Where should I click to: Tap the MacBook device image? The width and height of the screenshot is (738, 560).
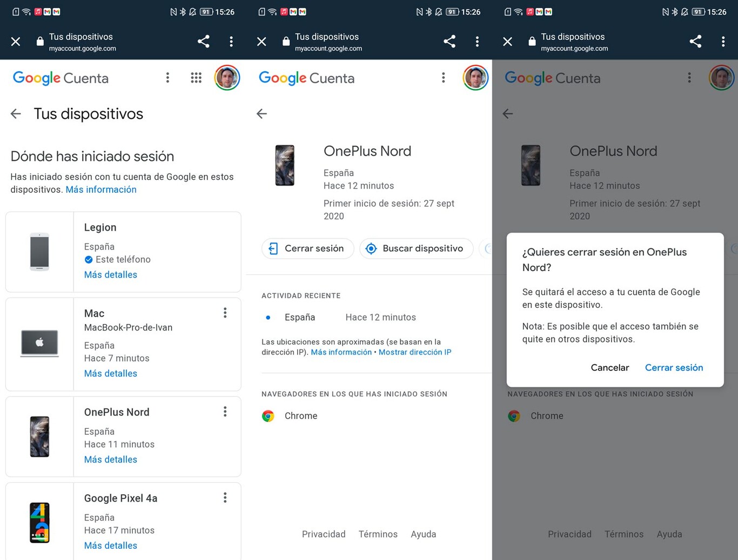(x=39, y=343)
